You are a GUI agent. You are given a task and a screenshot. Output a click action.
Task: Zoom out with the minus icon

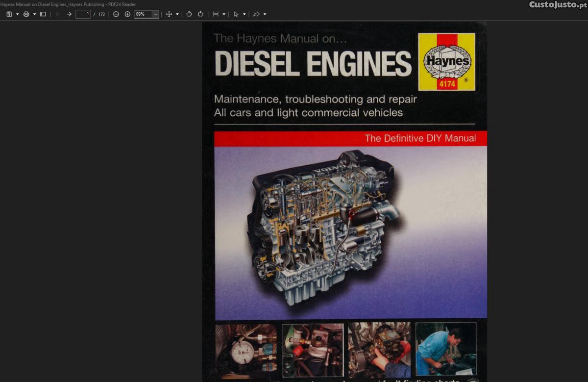[x=116, y=14]
